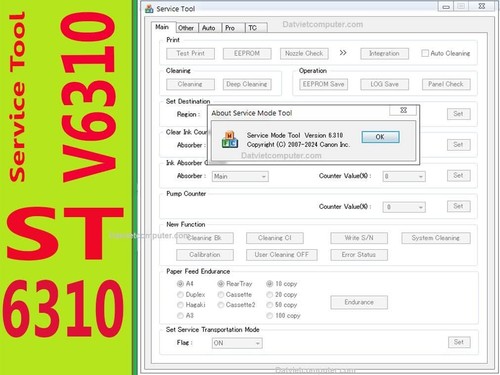Click the double-arrow next to Nozzle Check

pos(343,53)
